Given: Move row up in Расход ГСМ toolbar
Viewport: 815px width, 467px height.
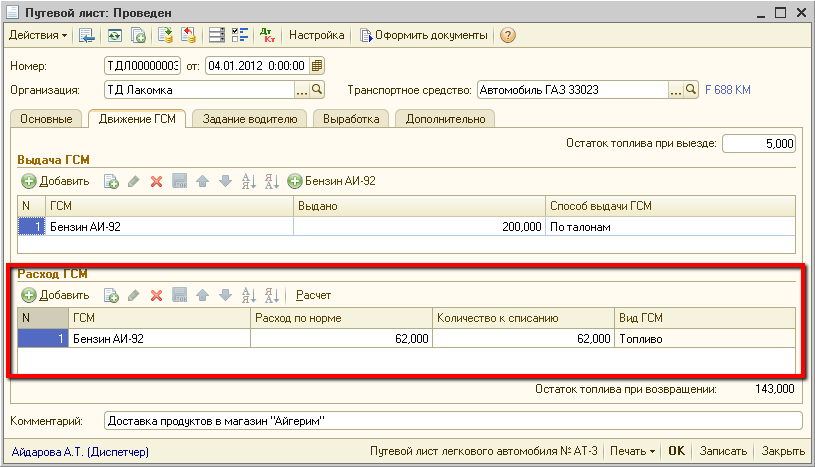Looking at the screenshot, I should [203, 295].
